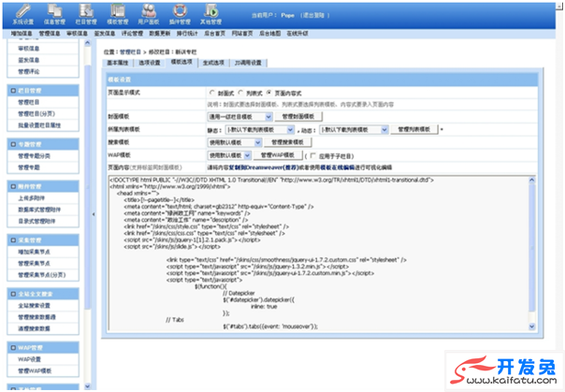The height and width of the screenshot is (392, 565).
Task: Open the 模板管理 template icon
Action: pyautogui.click(x=118, y=14)
